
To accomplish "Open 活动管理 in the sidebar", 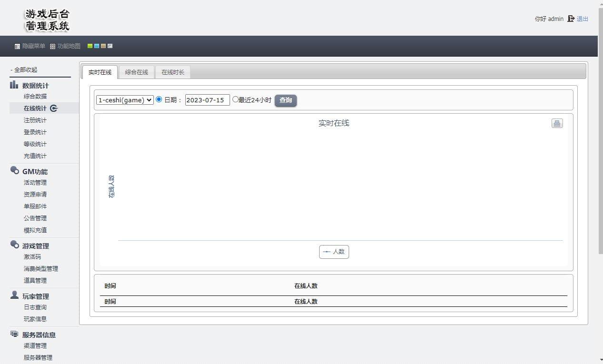I will tap(35, 183).
